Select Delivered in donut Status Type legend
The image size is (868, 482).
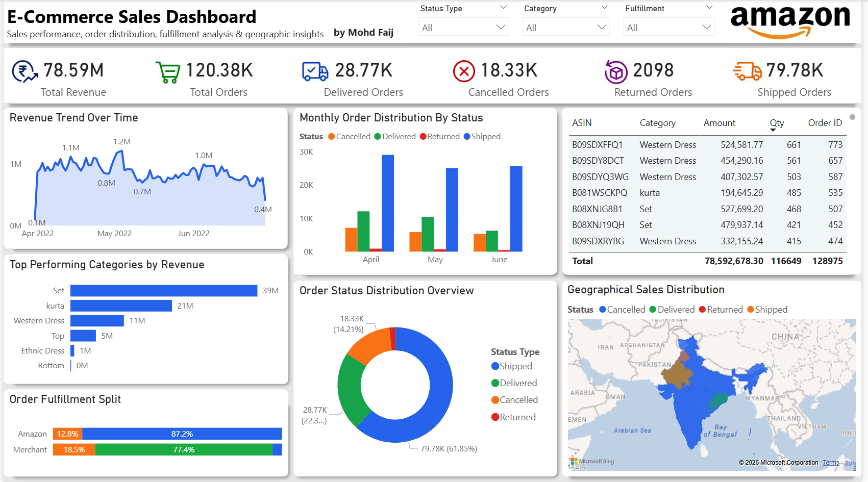(x=514, y=383)
